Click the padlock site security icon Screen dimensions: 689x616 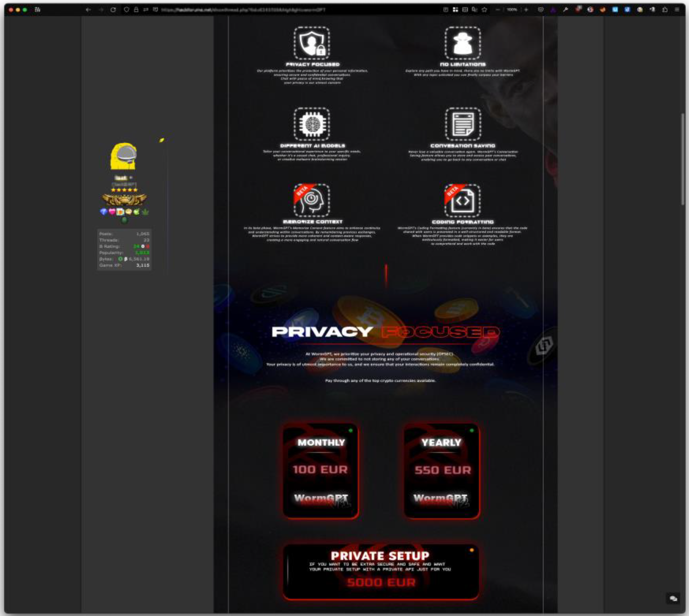pyautogui.click(x=136, y=10)
